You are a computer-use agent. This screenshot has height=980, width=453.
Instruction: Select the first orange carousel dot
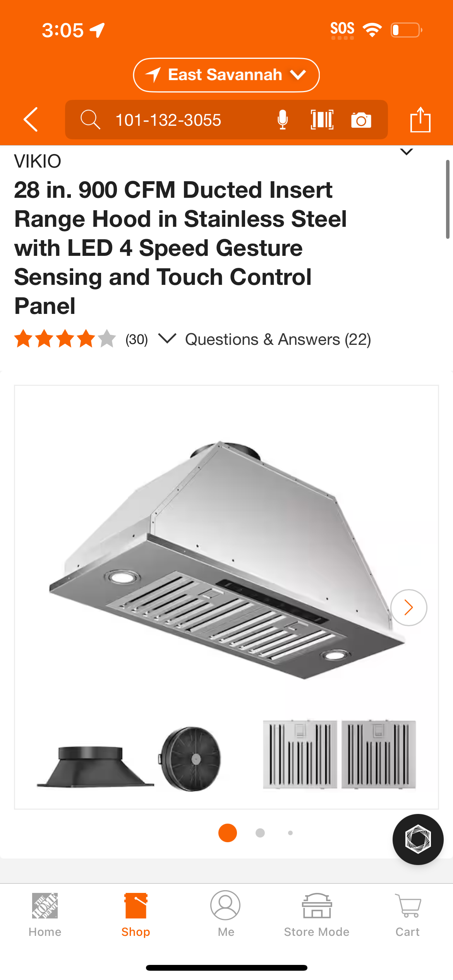(228, 833)
